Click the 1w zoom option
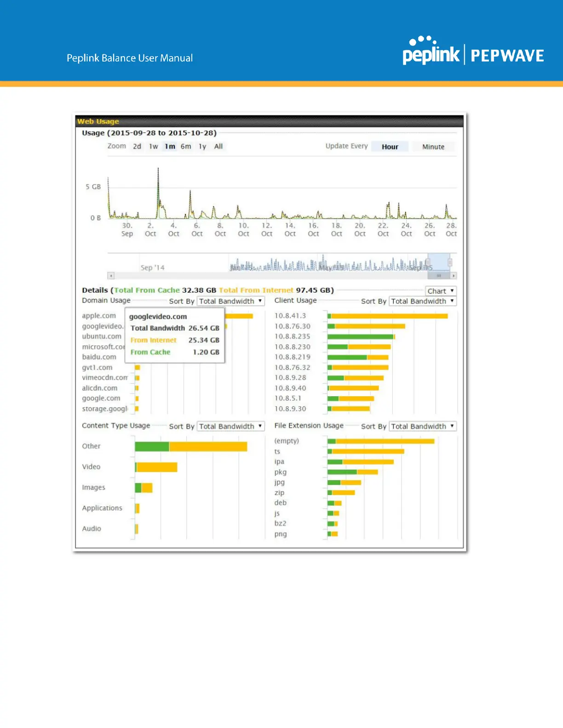This screenshot has width=563, height=728. [x=153, y=146]
